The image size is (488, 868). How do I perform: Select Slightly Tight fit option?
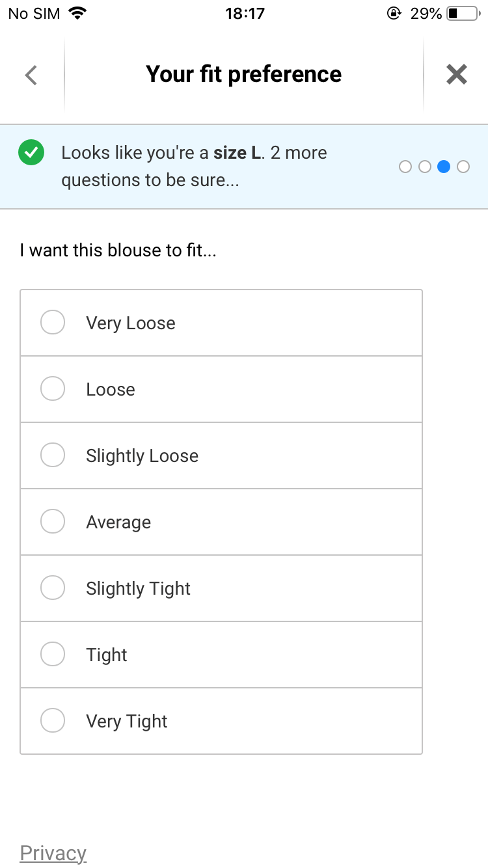53,588
